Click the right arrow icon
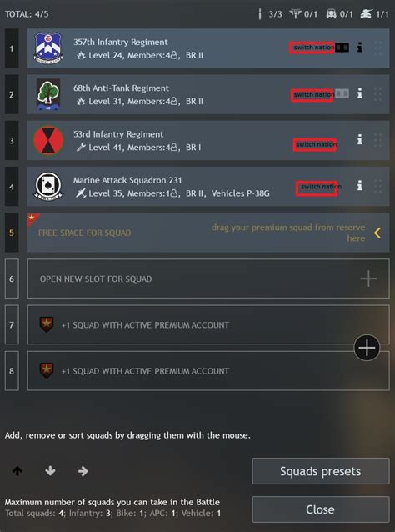This screenshot has width=395, height=532. [83, 471]
